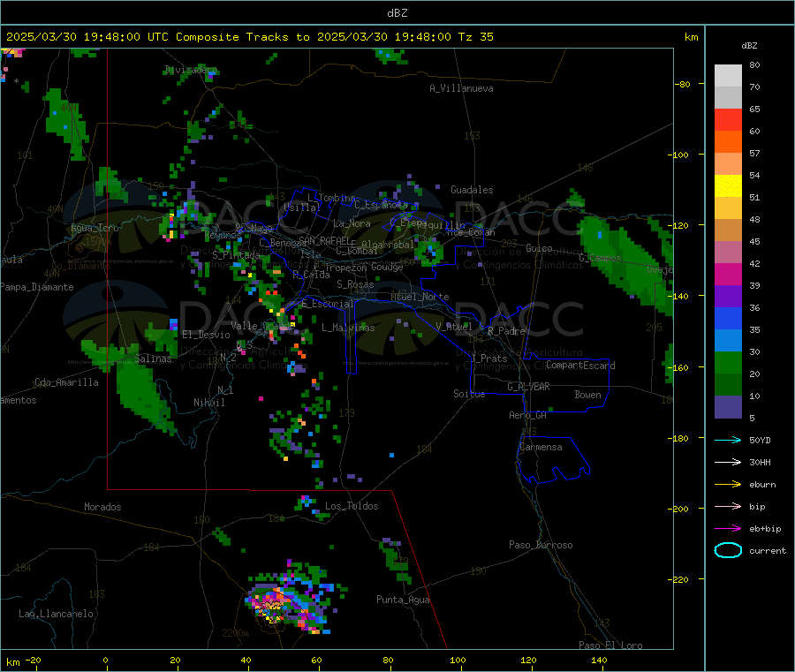This screenshot has height=672, width=795.
Task: Click the magenta eb+bip arrow in legend
Action: (728, 529)
